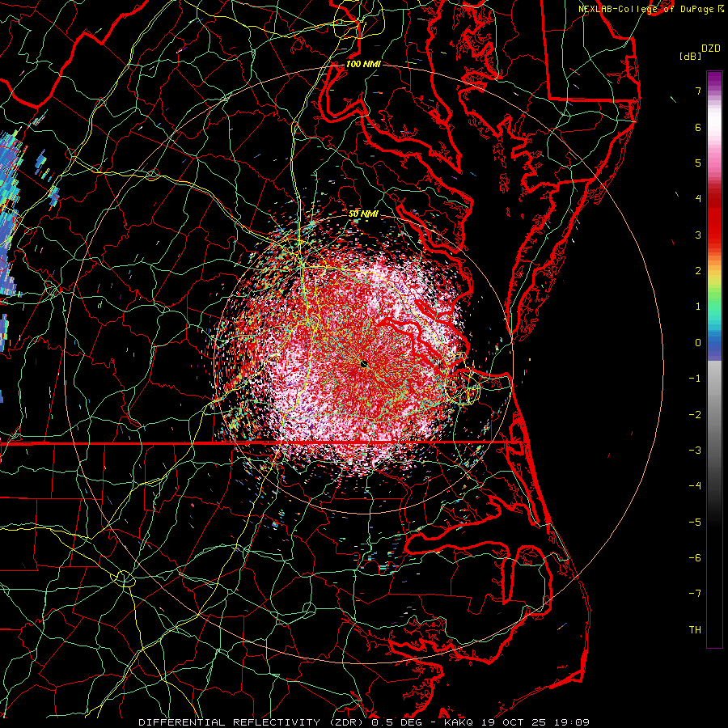
Task: Click the 1 value on the color scale
Action: (x=698, y=307)
